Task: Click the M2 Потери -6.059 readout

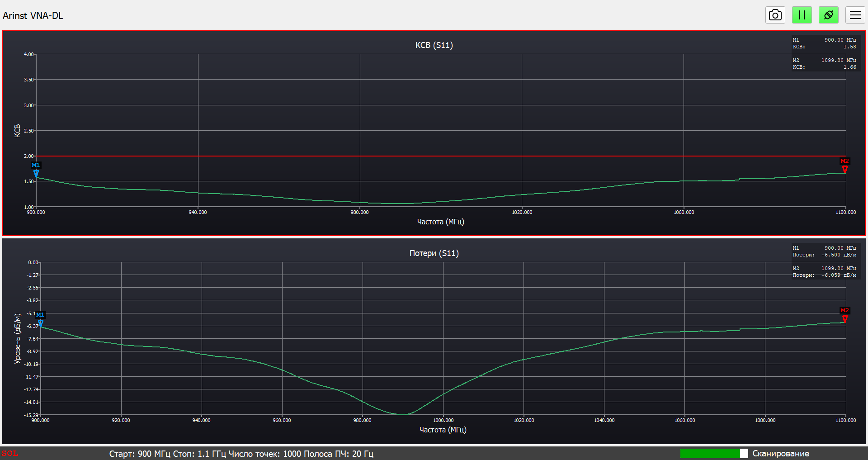Action: [824, 272]
